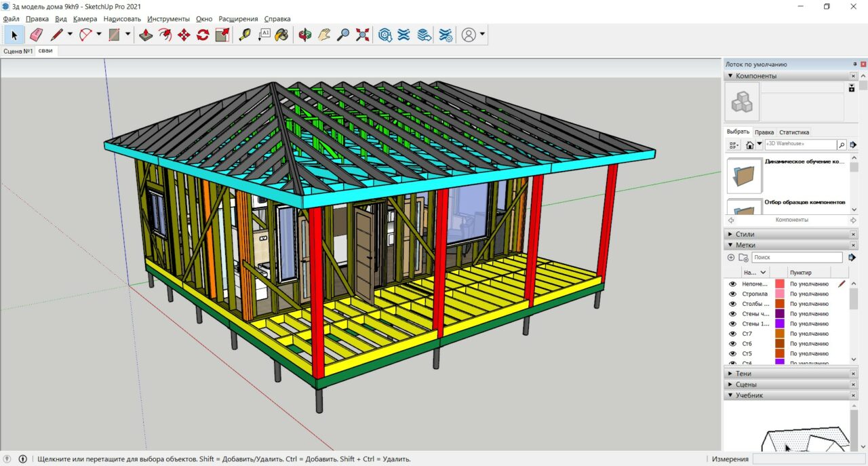
Task: Select the Orbit camera tool
Action: pyautogui.click(x=305, y=35)
